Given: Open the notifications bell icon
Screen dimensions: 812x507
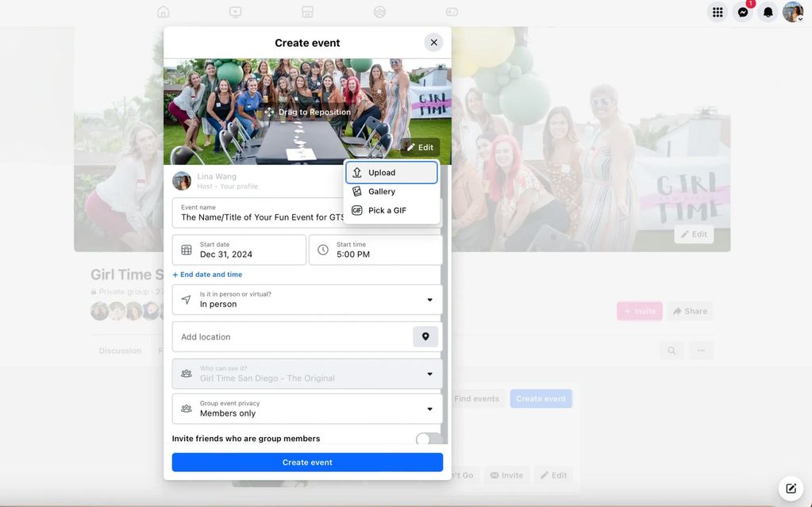Looking at the screenshot, I should 768,12.
